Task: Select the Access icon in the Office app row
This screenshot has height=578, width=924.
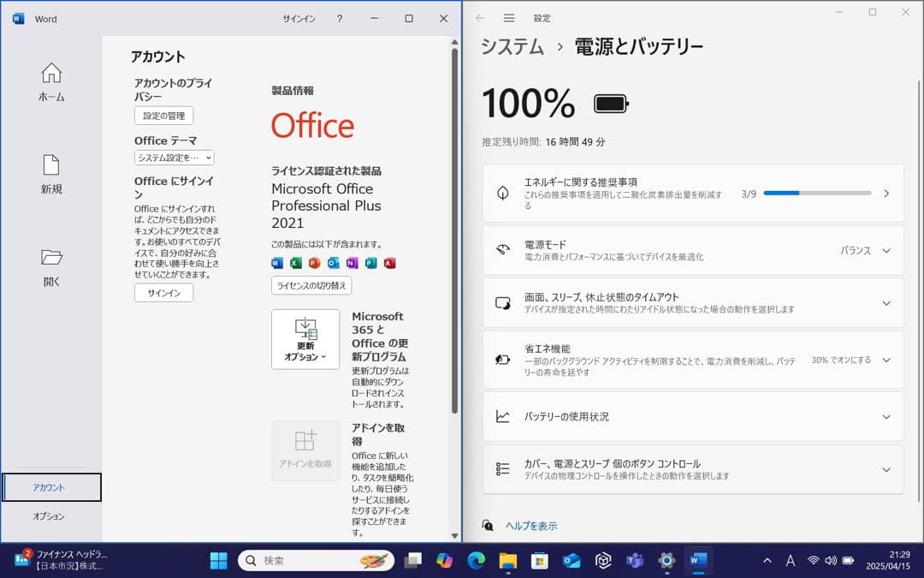Action: pos(390,263)
